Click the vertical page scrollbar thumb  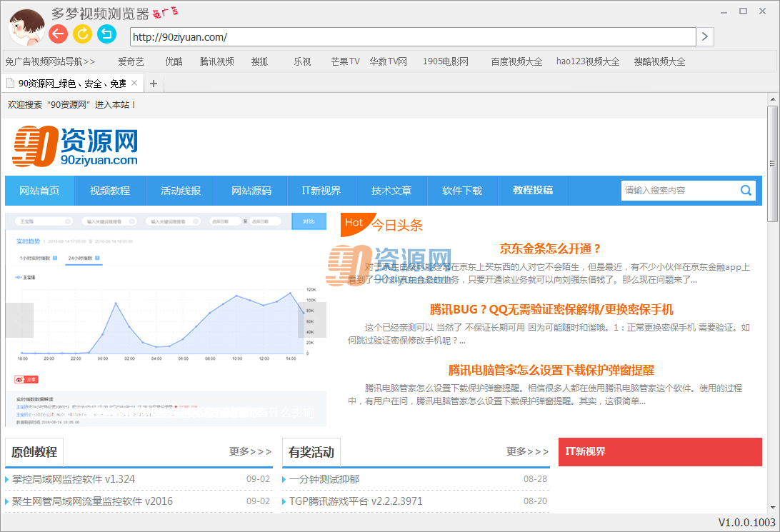coord(773,163)
